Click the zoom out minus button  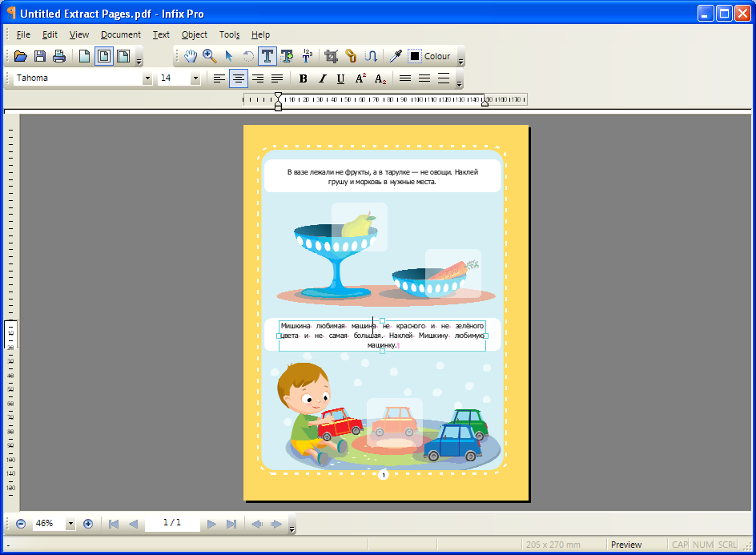click(21, 524)
